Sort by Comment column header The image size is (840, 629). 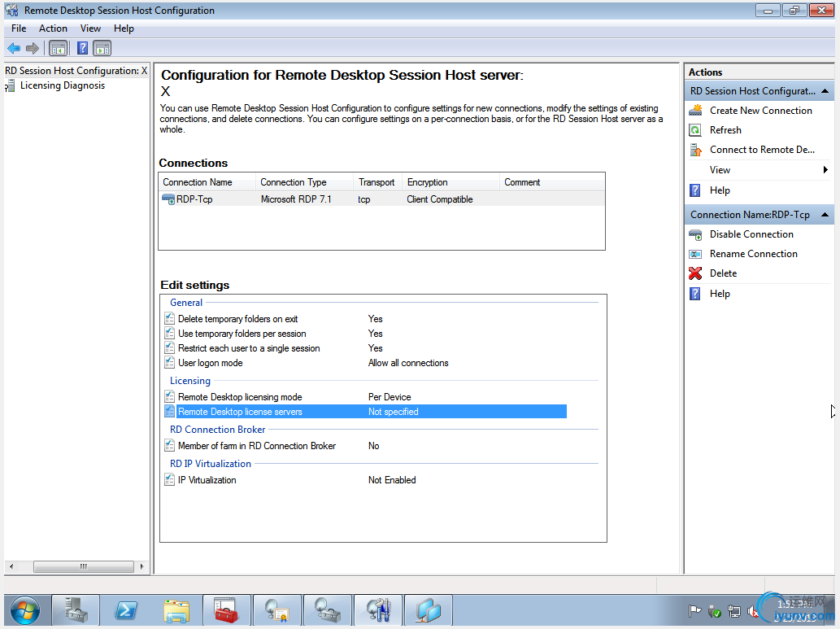coord(552,182)
